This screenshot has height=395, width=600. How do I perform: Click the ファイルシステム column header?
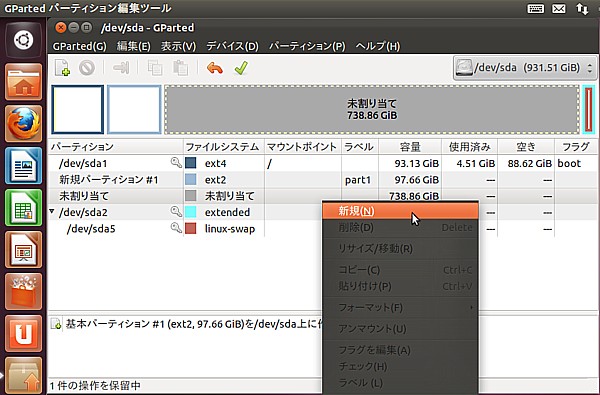(223, 147)
